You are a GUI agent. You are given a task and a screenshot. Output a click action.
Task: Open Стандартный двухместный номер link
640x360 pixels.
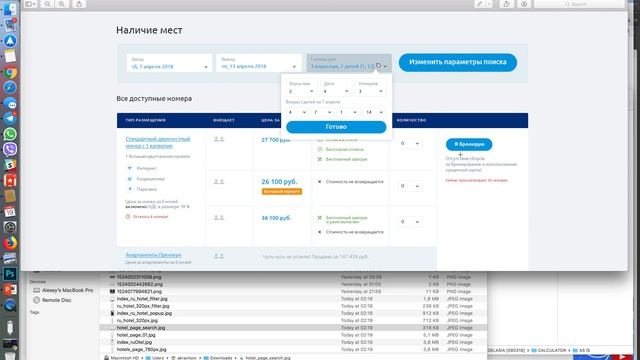tap(158, 142)
